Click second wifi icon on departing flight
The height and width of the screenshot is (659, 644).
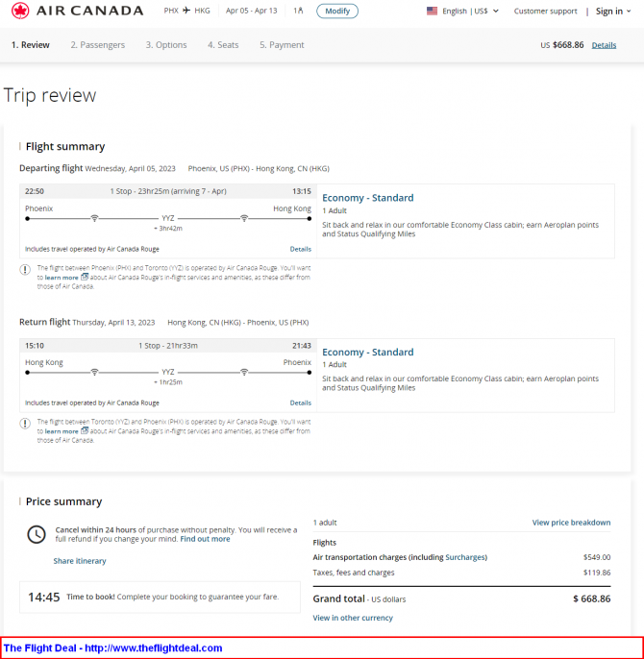click(x=244, y=218)
